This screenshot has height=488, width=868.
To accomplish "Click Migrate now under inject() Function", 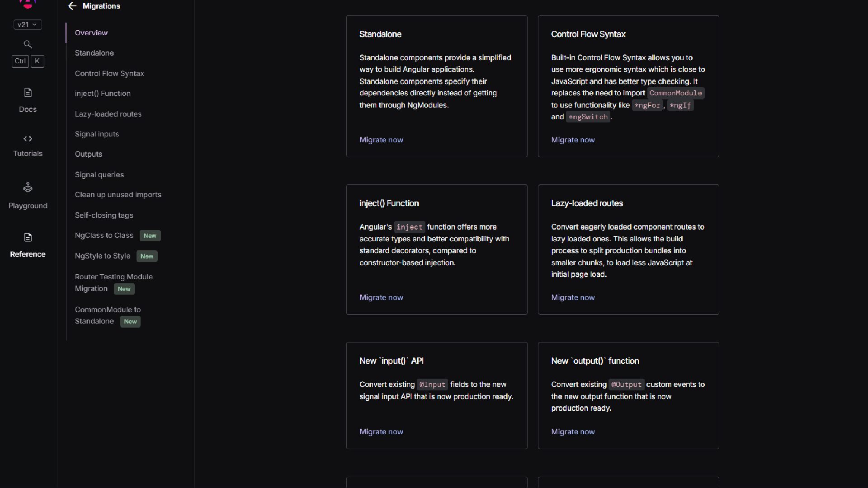I will click(381, 298).
